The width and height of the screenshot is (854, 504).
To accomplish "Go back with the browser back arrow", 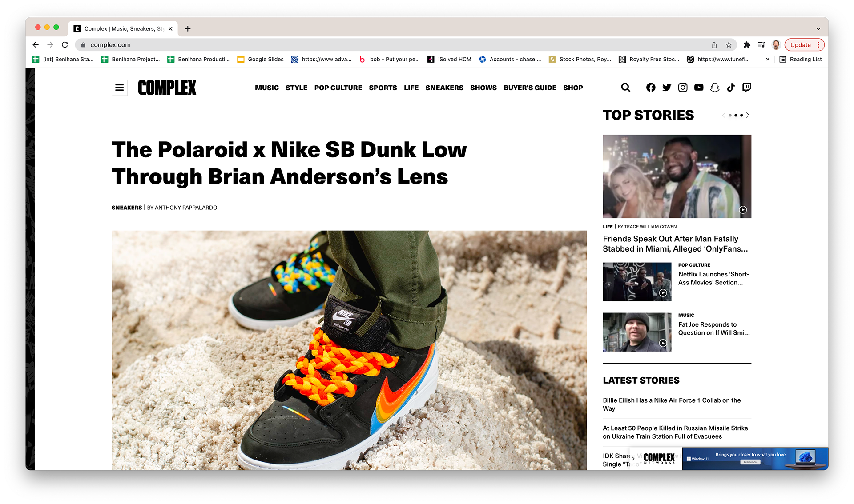I will (x=36, y=44).
